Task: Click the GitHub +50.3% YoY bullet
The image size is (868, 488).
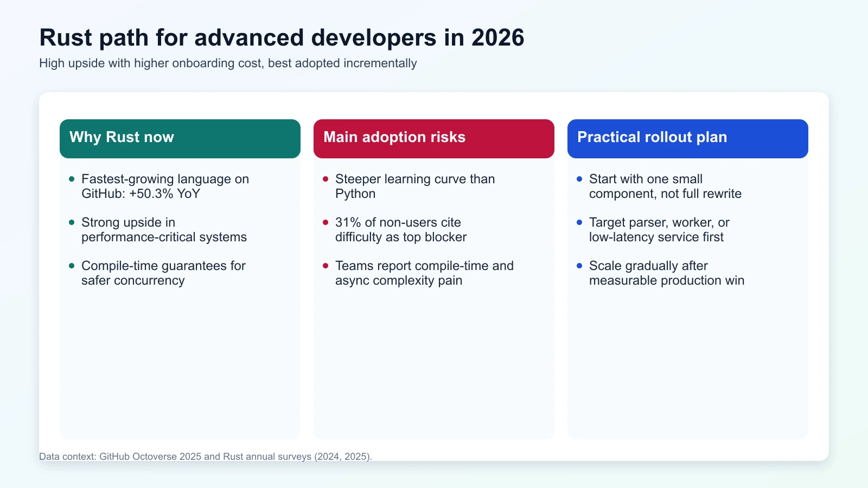Action: (165, 186)
